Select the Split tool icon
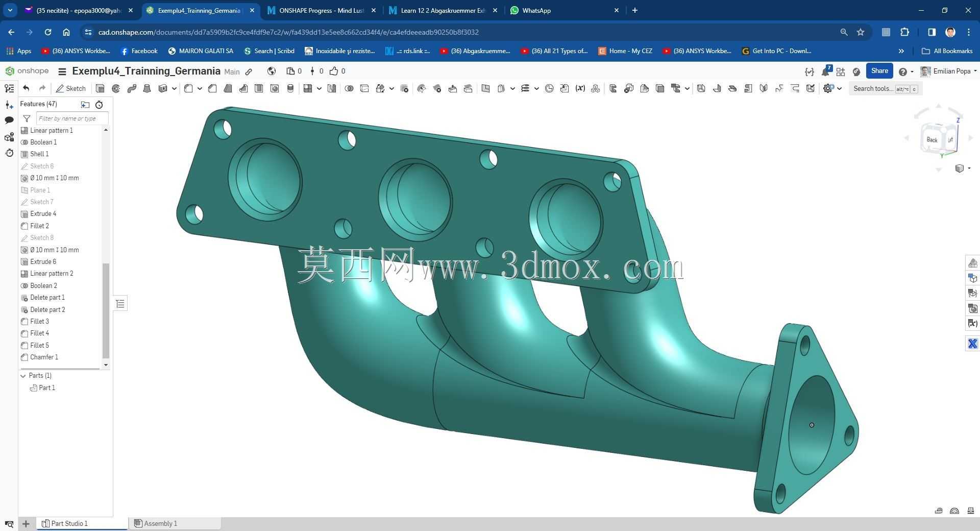980x531 pixels. coord(364,88)
